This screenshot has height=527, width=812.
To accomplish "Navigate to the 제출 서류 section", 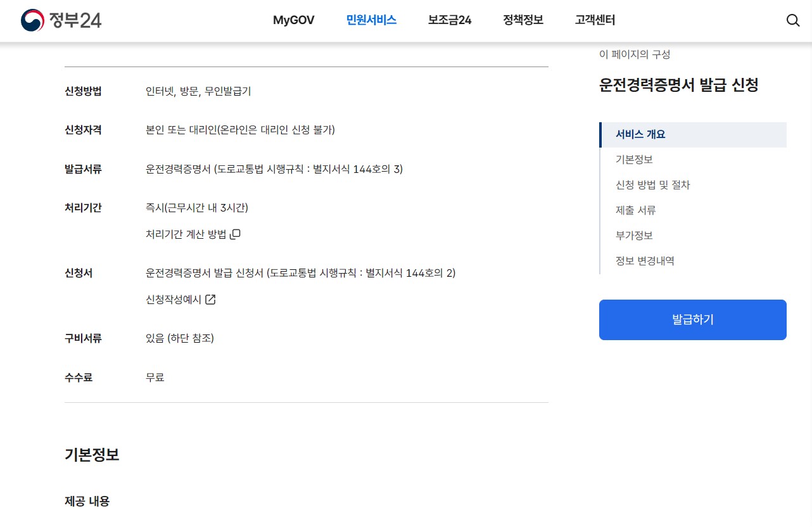I will (x=635, y=210).
